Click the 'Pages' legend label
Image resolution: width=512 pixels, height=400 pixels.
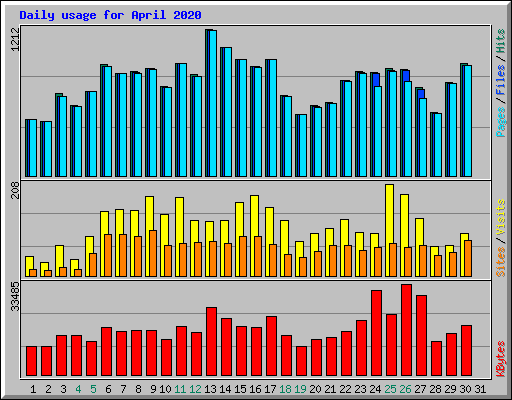pyautogui.click(x=501, y=122)
